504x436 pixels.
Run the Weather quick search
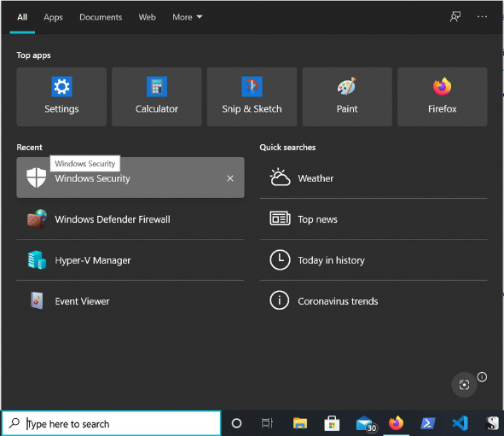pos(374,178)
